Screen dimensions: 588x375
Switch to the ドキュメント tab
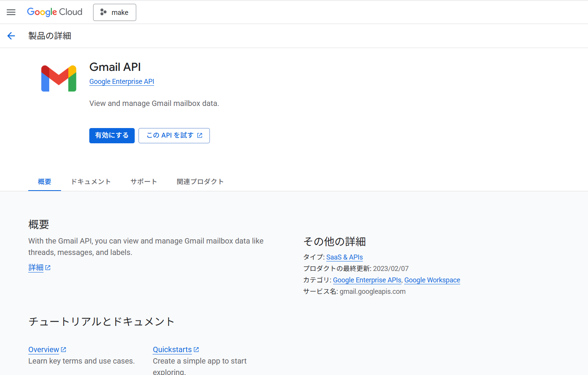coord(91,182)
